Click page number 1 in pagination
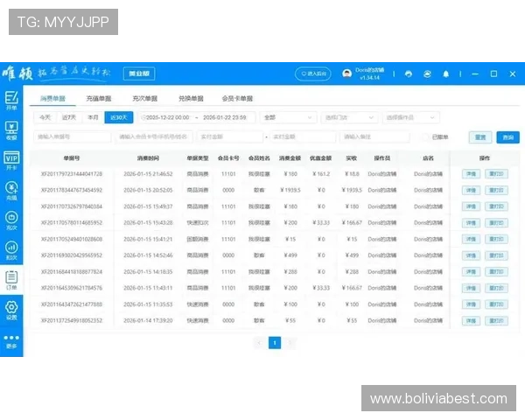525x420 pixels. pyautogui.click(x=275, y=343)
